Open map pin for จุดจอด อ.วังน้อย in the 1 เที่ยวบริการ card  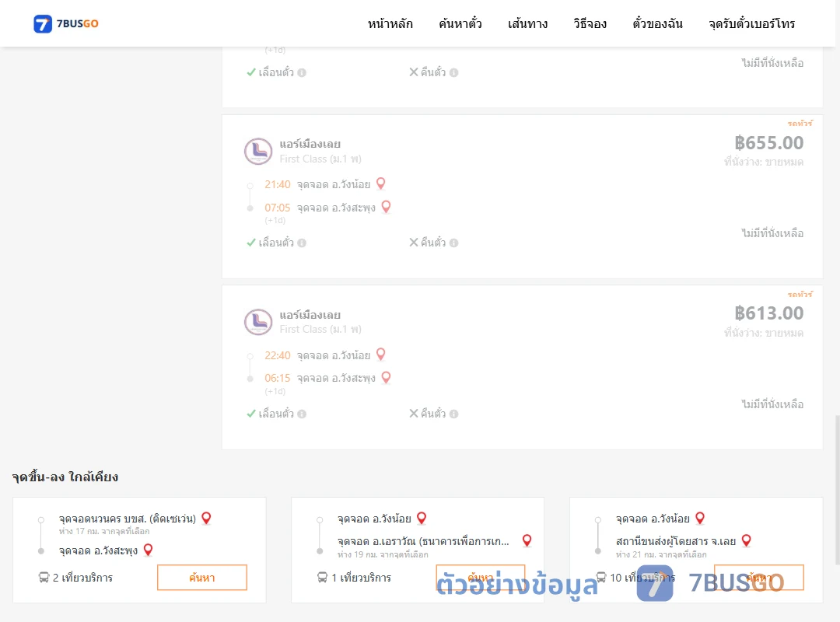coord(422,518)
